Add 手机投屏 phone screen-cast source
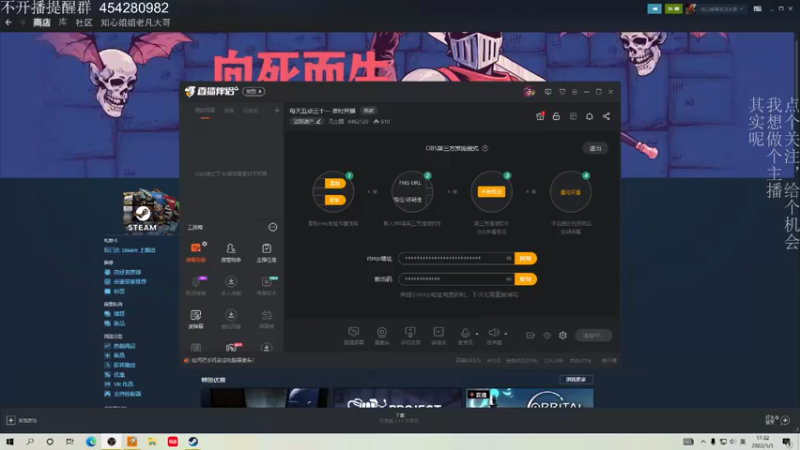This screenshot has width=800, height=450. pyautogui.click(x=410, y=335)
